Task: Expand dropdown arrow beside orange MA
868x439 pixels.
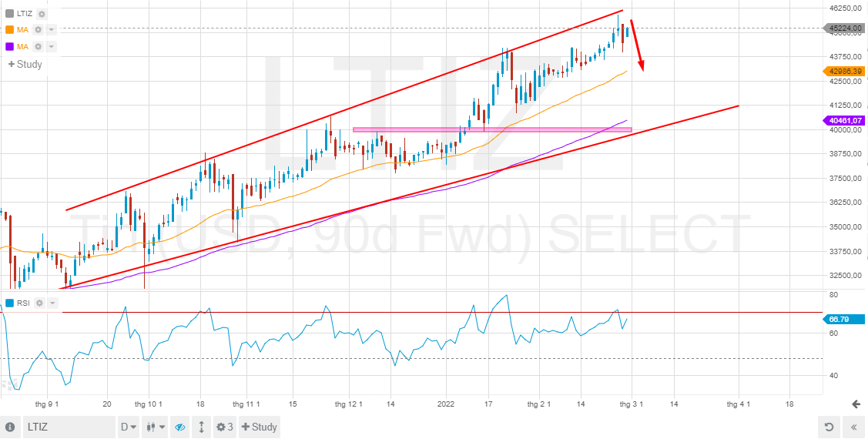Action: click(52, 30)
